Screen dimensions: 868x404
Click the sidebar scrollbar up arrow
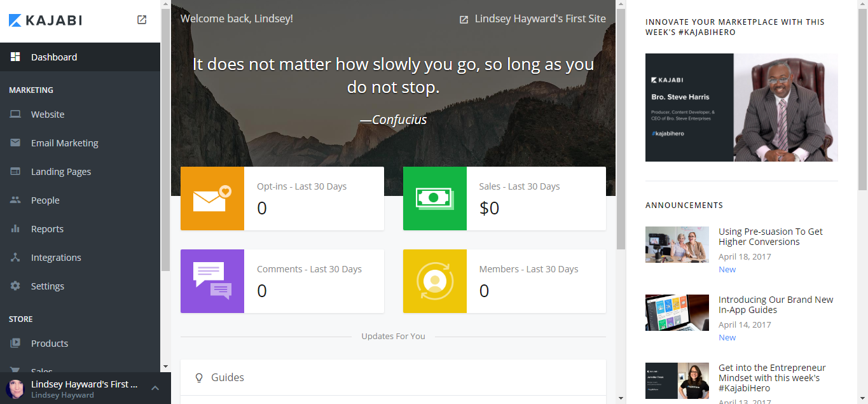tap(165, 5)
